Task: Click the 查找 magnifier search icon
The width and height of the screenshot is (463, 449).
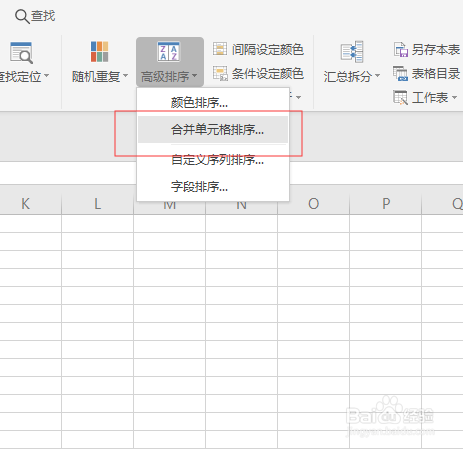Action: (22, 16)
